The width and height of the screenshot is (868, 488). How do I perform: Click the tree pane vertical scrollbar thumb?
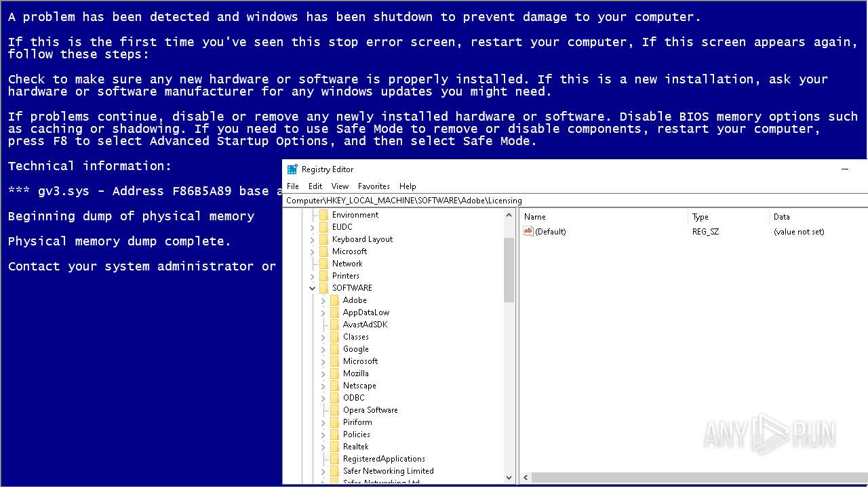pos(509,270)
